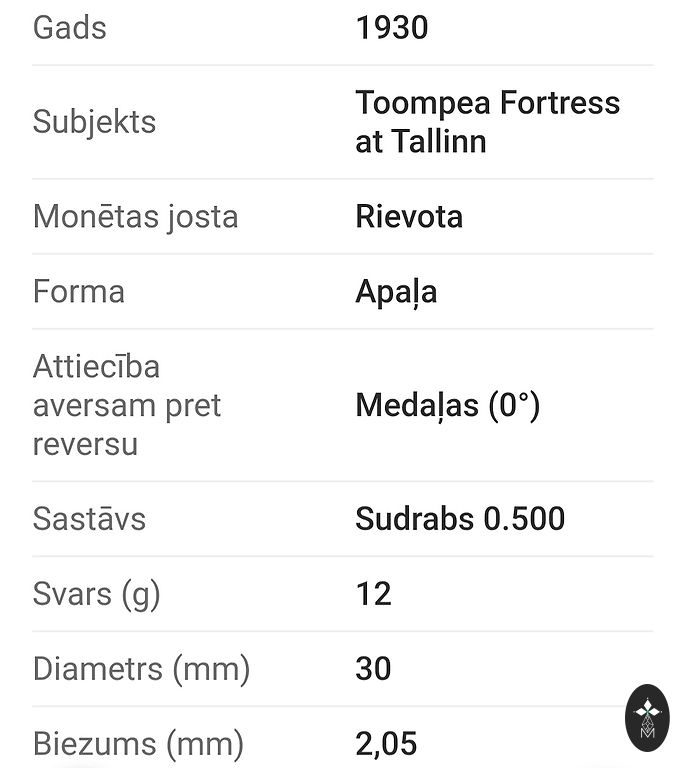This screenshot has height=768, width=686.
Task: Click the thickness value 2,05
Action: coord(386,744)
